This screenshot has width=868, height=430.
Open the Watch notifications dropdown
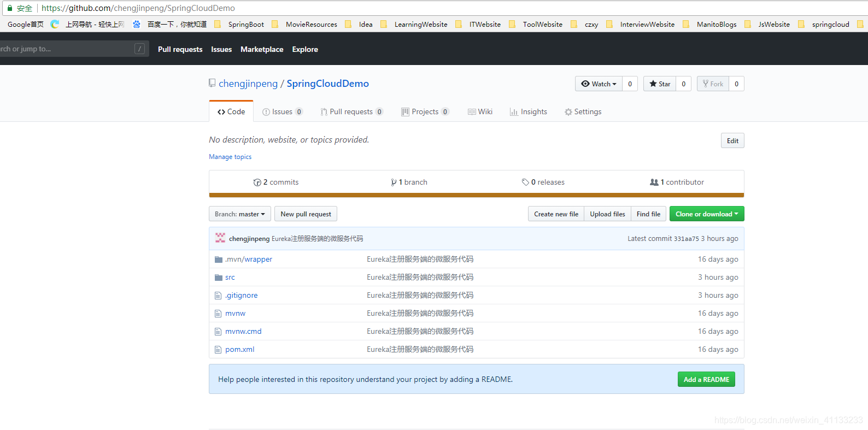599,84
